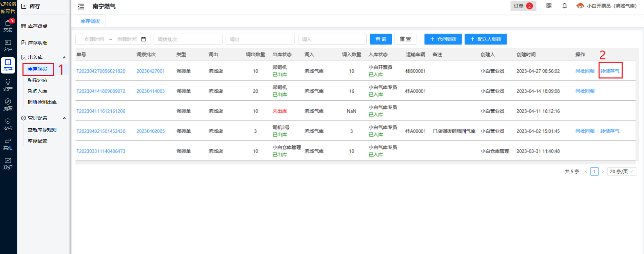Go to page 1 in pagination
644x254 pixels.
(x=595, y=172)
